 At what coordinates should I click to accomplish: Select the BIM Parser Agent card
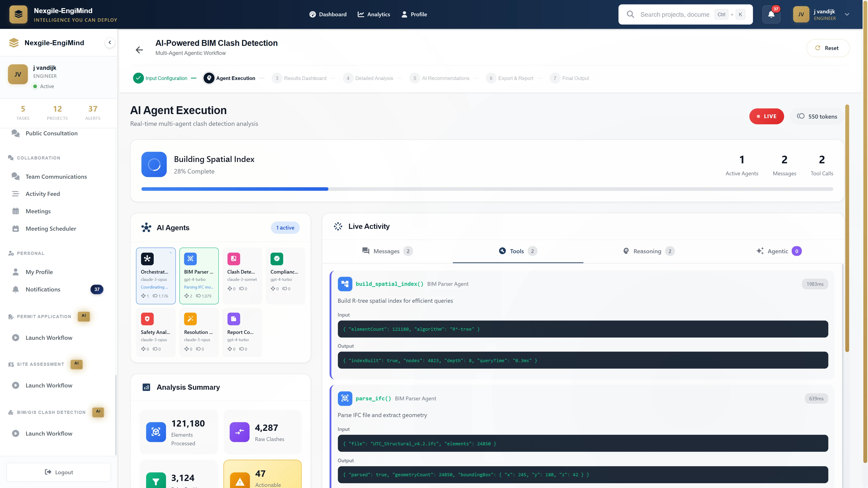(x=199, y=276)
